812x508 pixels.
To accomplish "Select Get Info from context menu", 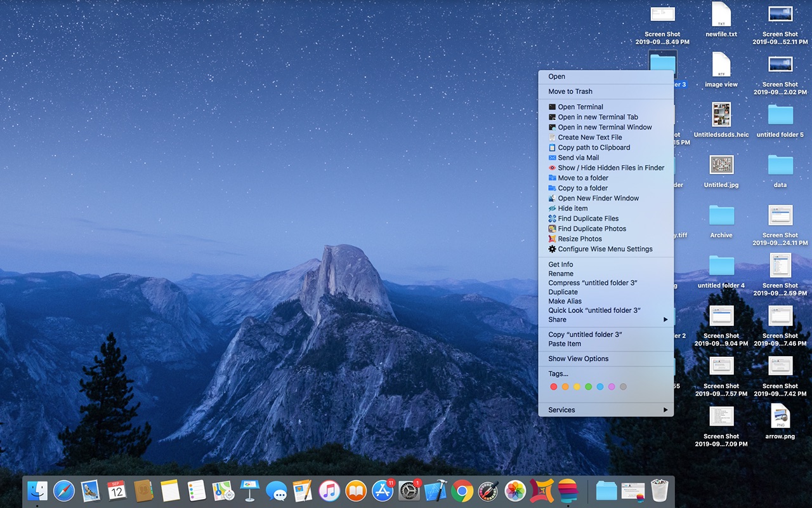I will point(561,265).
